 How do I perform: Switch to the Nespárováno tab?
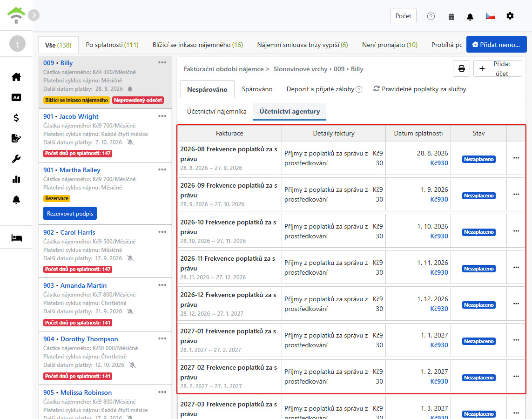[207, 89]
